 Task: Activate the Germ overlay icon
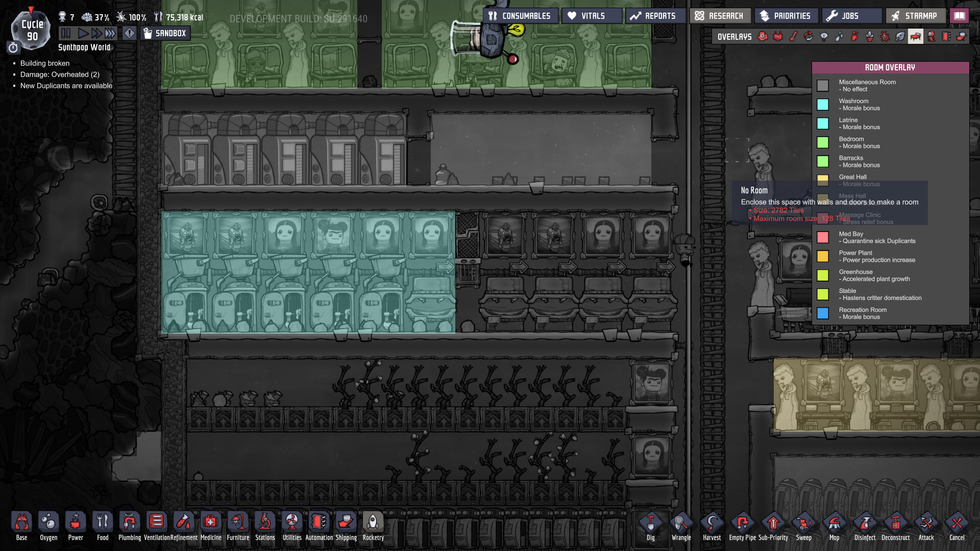[x=885, y=37]
